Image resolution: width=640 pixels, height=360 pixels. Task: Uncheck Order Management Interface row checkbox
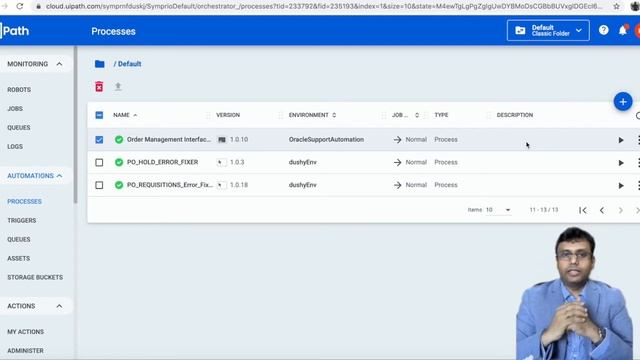coord(99,140)
